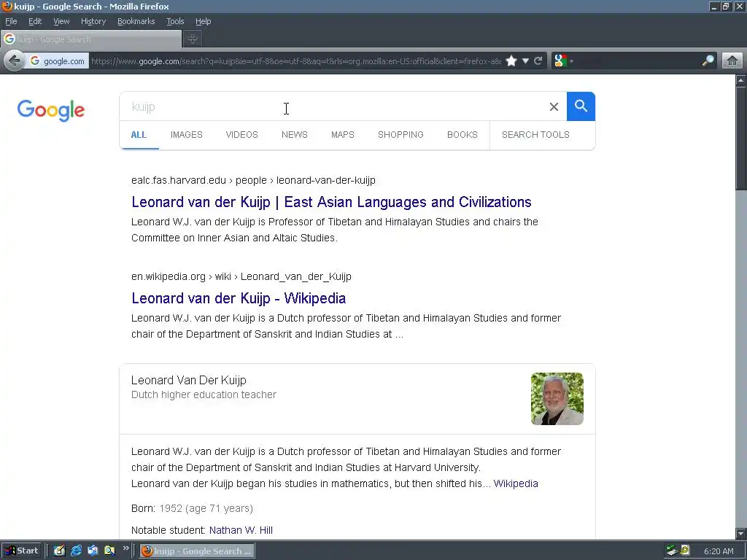Viewport: 747px width, 560px height.
Task: Click the Firefox back arrow button
Action: pos(15,61)
